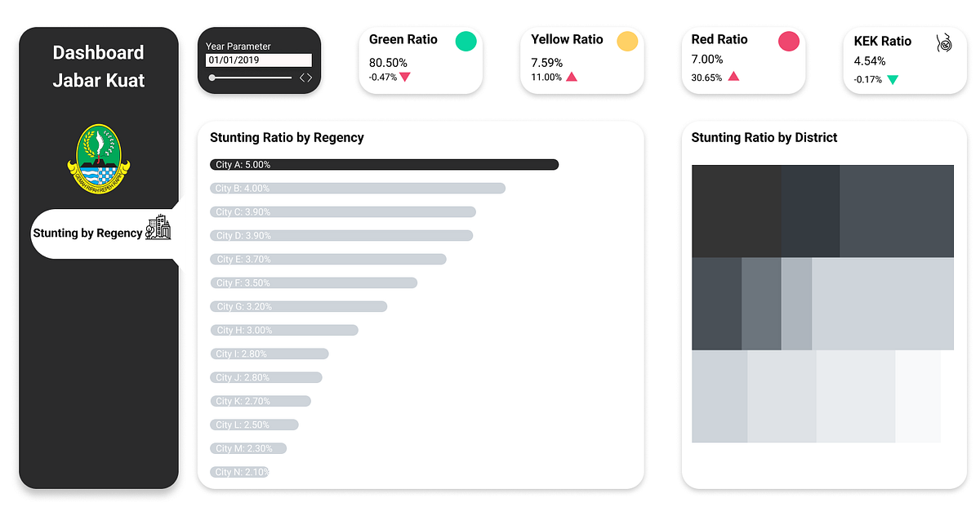Viewport: 980px width, 516px height.
Task: Click the left chevron on Year Parameter control
Action: [x=301, y=77]
